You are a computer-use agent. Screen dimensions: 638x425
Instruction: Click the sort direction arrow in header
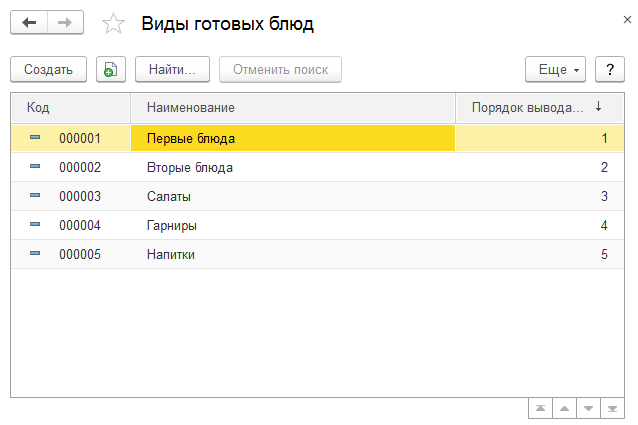point(598,107)
